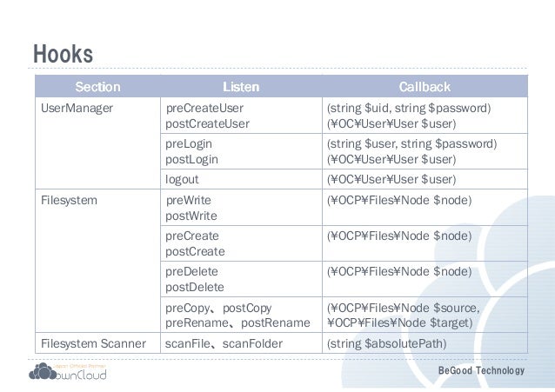Click the logout listen cell
This screenshot has width=555, height=392.
point(241,179)
